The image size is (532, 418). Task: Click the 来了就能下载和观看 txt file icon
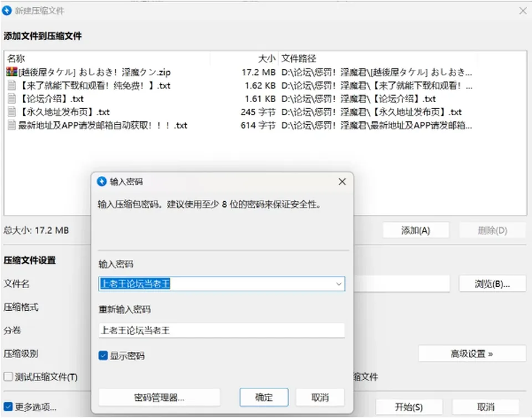coord(12,85)
